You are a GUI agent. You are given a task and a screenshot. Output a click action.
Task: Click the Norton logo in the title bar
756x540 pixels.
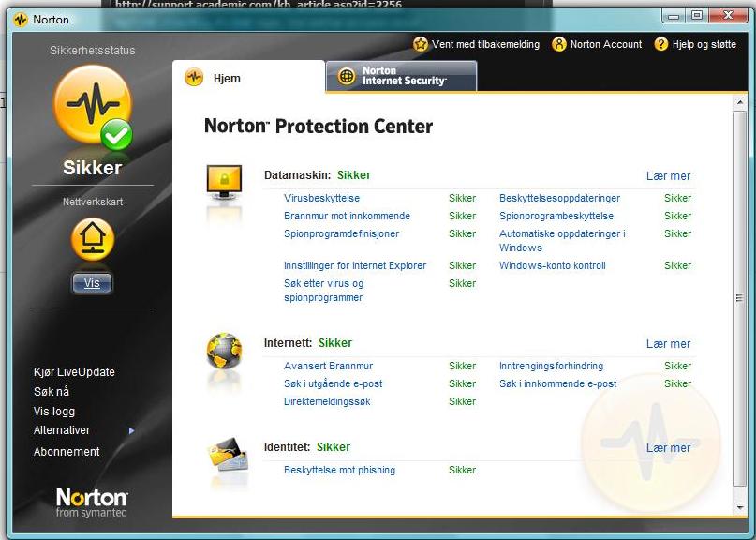21,20
